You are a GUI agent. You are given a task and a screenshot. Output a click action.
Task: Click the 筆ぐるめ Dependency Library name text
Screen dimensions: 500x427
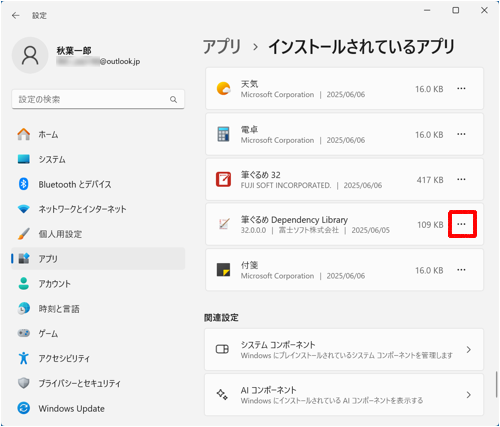click(x=294, y=220)
